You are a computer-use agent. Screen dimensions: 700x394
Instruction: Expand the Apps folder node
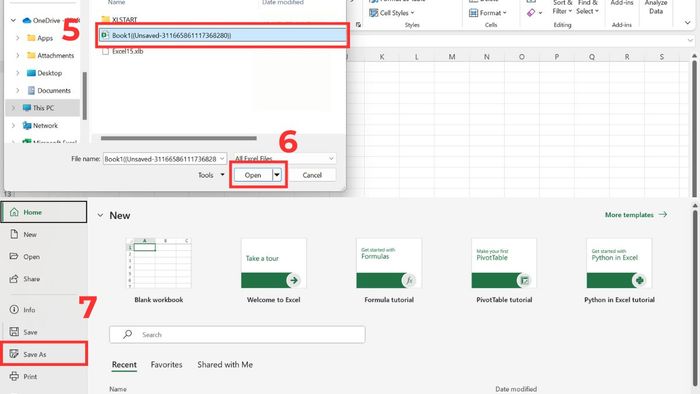[x=17, y=38]
